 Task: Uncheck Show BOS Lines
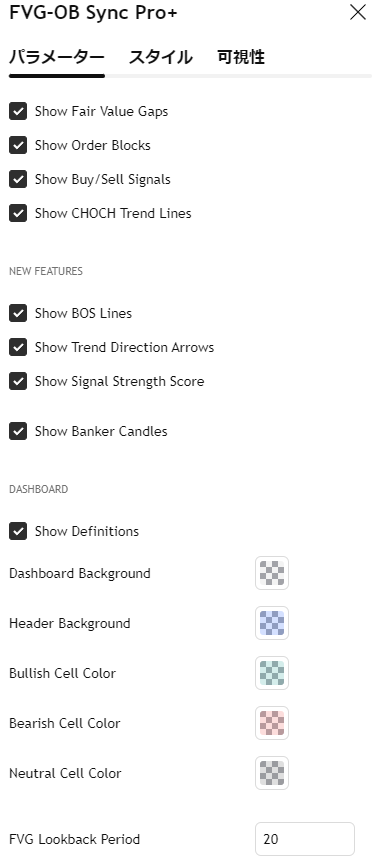tap(18, 313)
